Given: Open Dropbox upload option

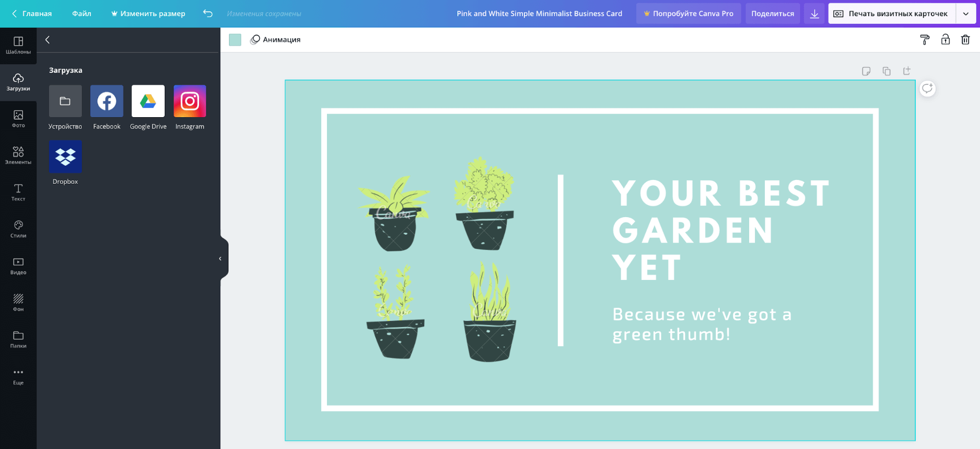Looking at the screenshot, I should pos(65,157).
